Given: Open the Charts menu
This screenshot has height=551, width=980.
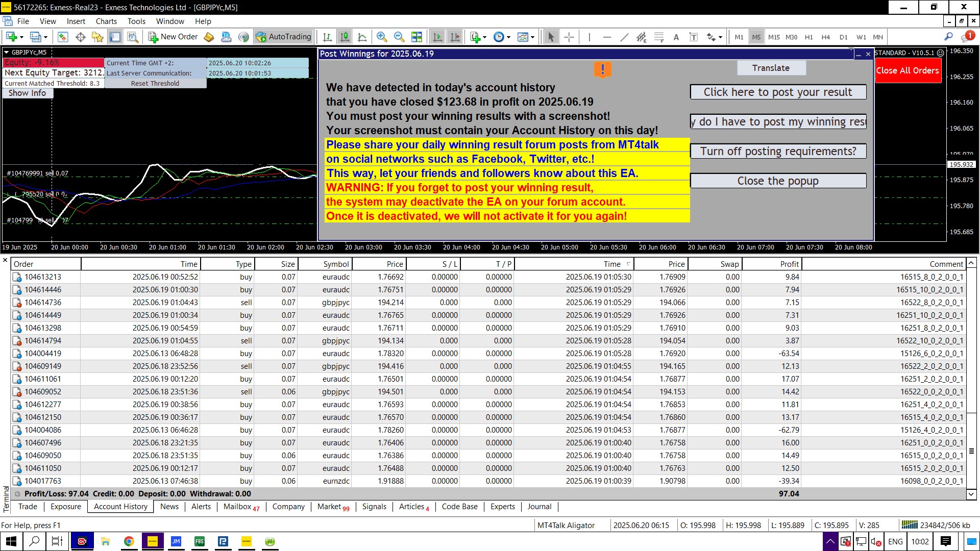Looking at the screenshot, I should pos(106,21).
